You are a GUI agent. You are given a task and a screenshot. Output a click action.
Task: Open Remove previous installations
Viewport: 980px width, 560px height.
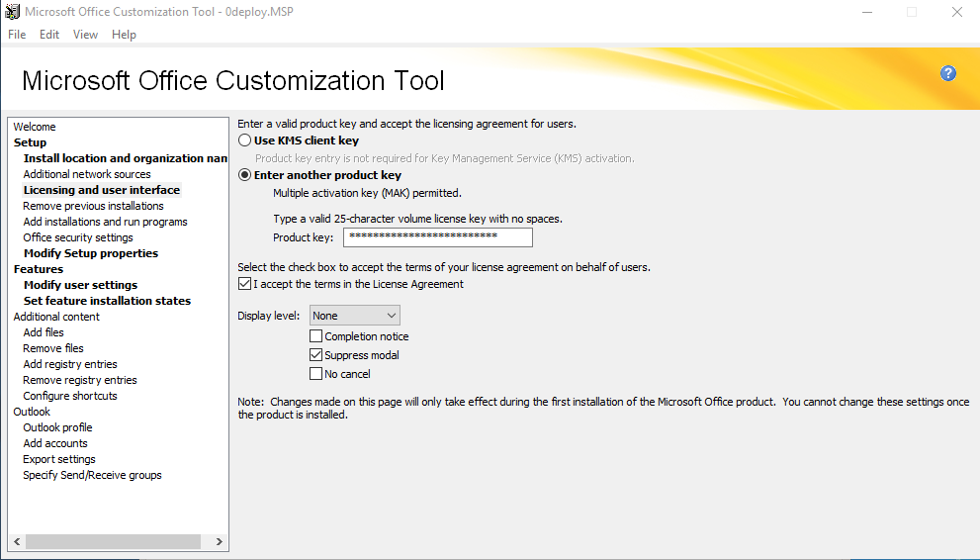[93, 206]
